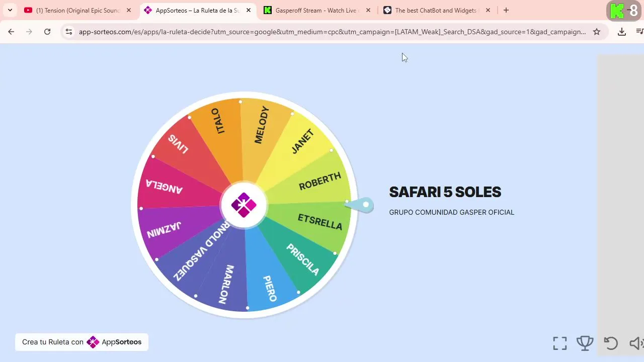Click Crea tu Ruleta con AppSorteos link
The width and height of the screenshot is (644, 362).
point(82,342)
